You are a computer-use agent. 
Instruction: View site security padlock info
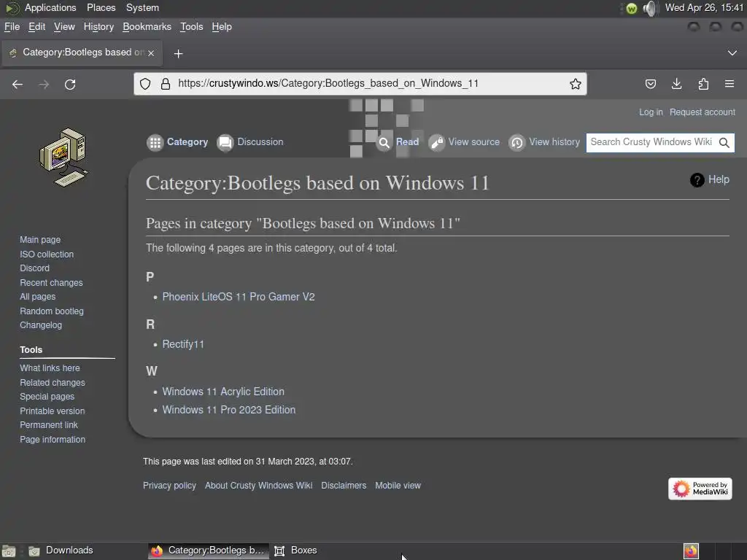click(166, 84)
